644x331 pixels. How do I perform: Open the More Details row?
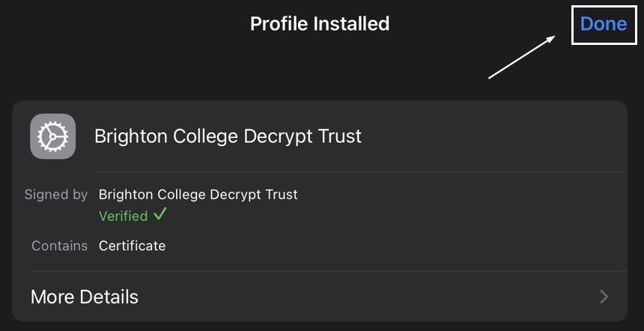[x=320, y=297]
